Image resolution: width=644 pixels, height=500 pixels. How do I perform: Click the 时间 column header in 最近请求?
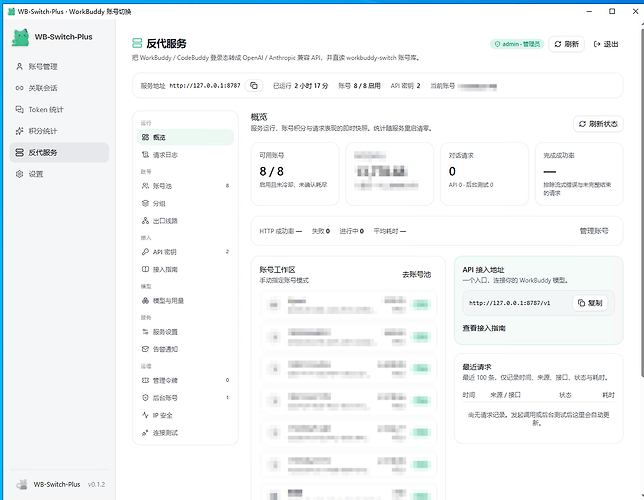(469, 395)
